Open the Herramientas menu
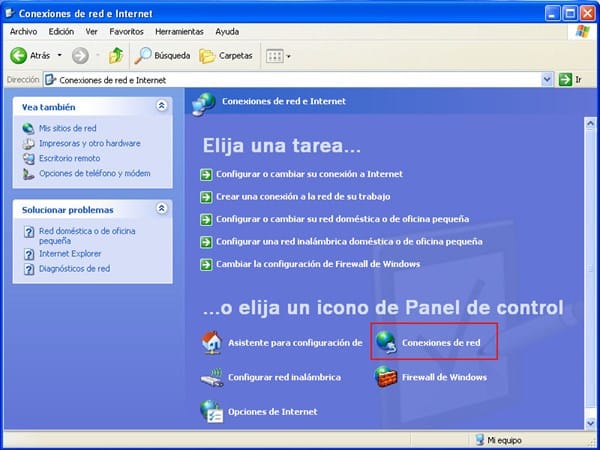The height and width of the screenshot is (450, 600). [179, 32]
